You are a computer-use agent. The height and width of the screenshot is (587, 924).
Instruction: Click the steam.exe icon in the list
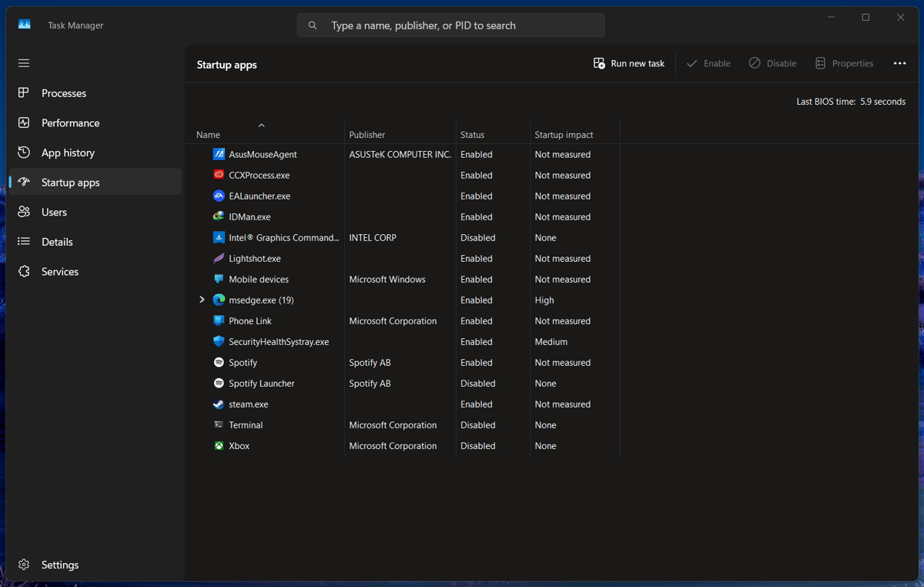click(218, 404)
